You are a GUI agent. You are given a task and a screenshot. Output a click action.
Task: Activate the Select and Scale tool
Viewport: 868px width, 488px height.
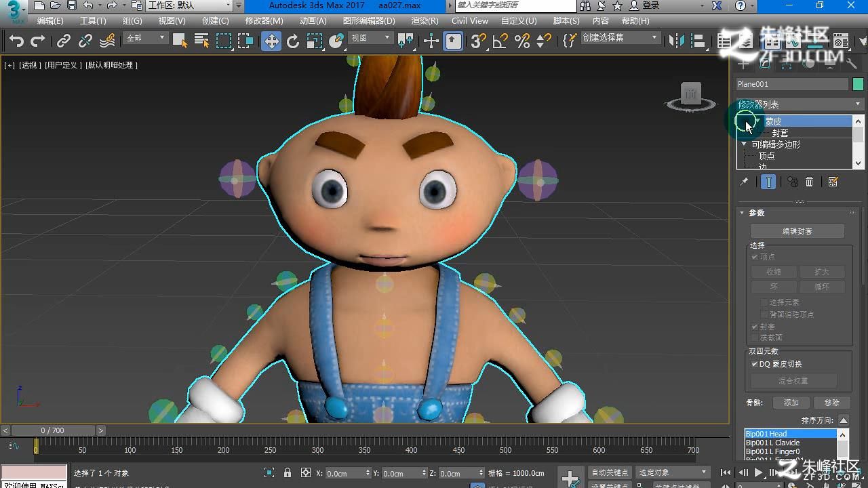click(x=315, y=41)
